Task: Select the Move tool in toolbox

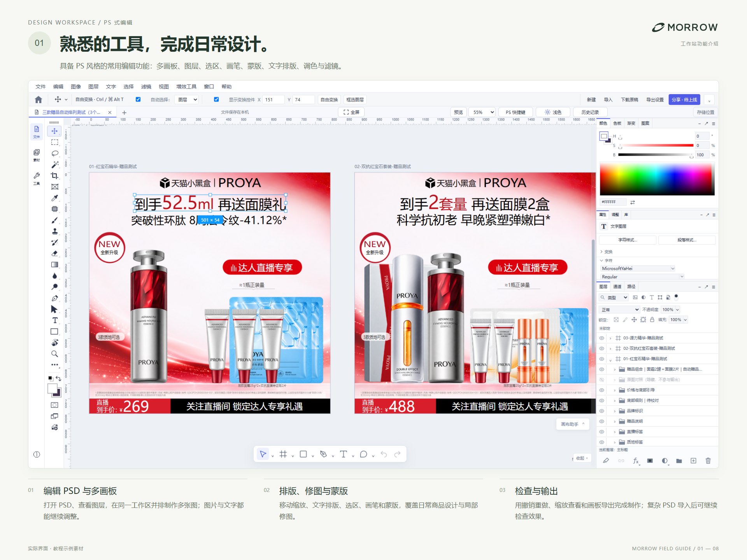Action: [x=54, y=131]
